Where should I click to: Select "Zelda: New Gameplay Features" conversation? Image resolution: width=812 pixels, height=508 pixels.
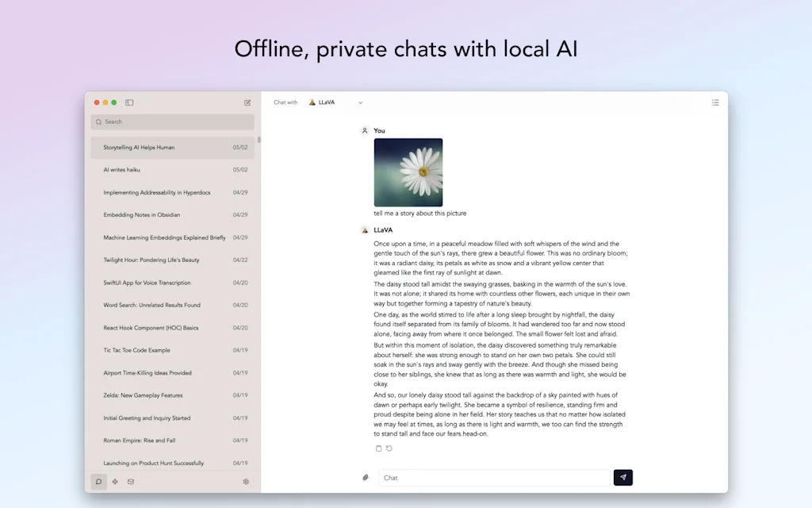(172, 395)
